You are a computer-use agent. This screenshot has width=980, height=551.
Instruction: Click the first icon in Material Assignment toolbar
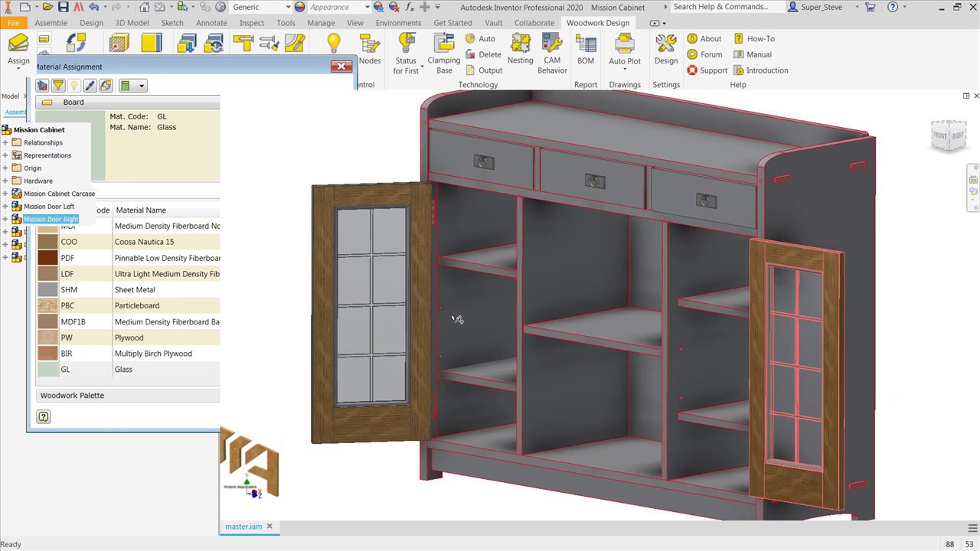point(42,86)
